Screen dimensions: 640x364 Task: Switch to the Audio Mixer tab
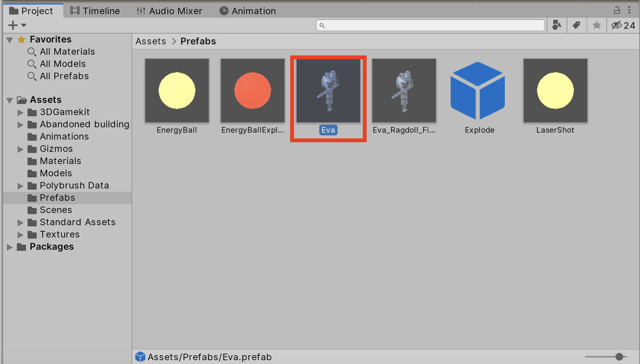click(x=169, y=11)
